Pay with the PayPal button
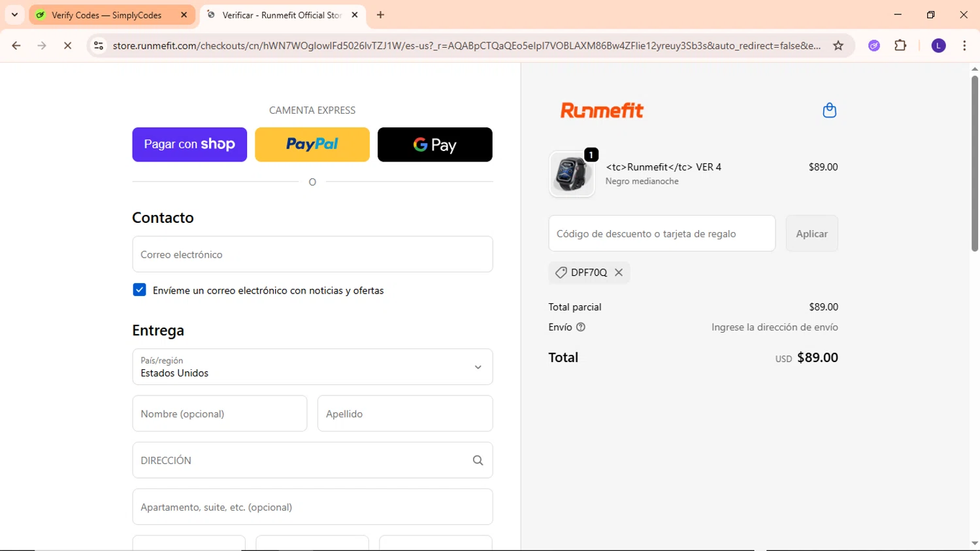Viewport: 980px width, 551px height. (312, 144)
